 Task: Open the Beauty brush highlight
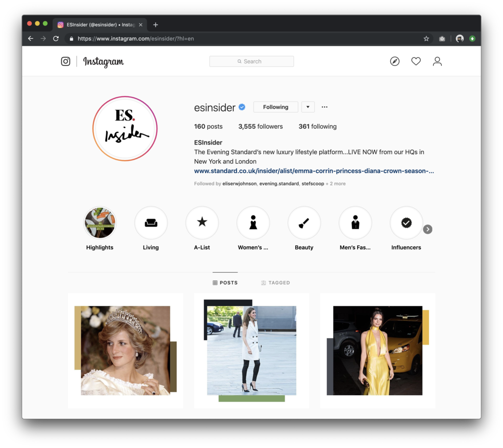[x=304, y=222]
